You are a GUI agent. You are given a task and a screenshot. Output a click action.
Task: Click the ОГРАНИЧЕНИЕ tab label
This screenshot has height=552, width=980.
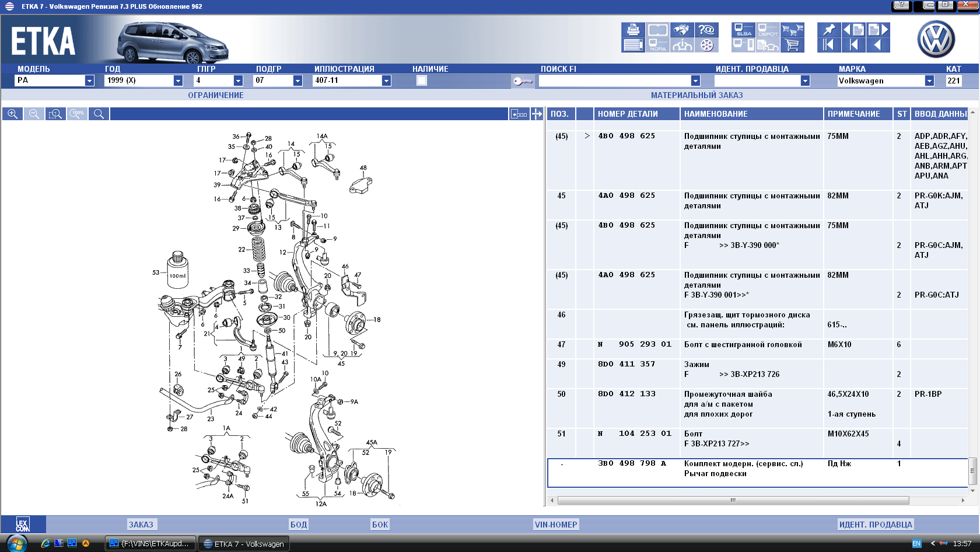click(x=216, y=95)
